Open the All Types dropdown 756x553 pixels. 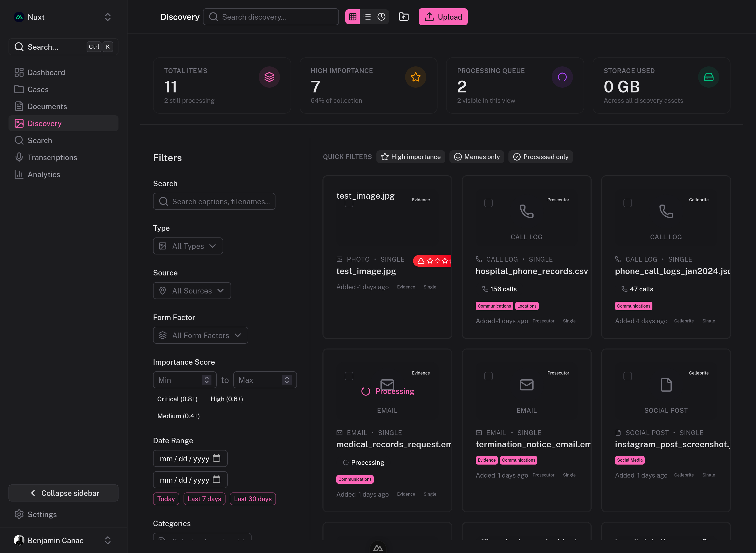[x=188, y=246]
